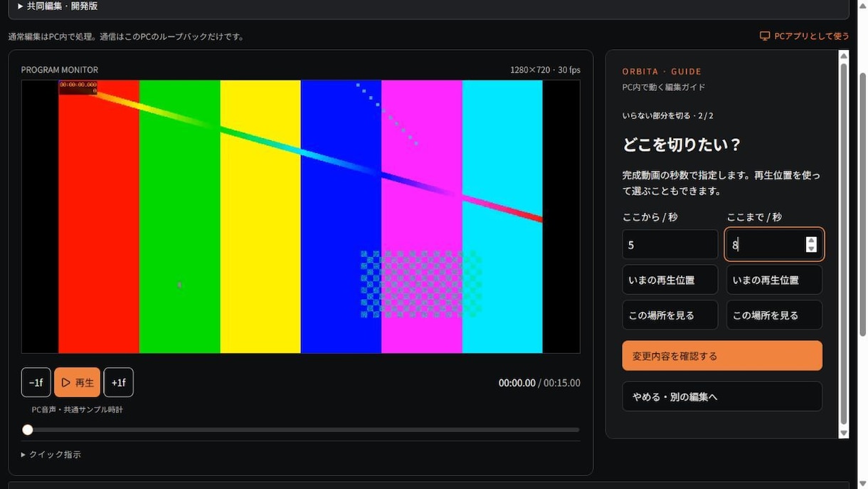Focus the ここまで / 秒 input field

tap(774, 244)
